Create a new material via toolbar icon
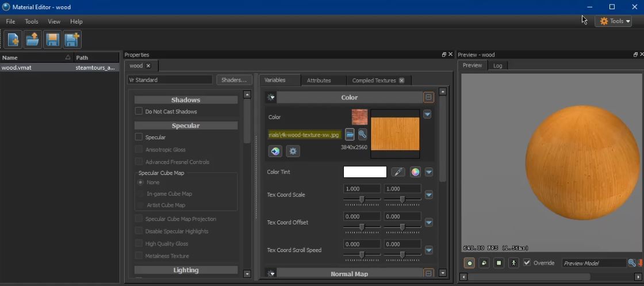The image size is (644, 286). (13, 40)
